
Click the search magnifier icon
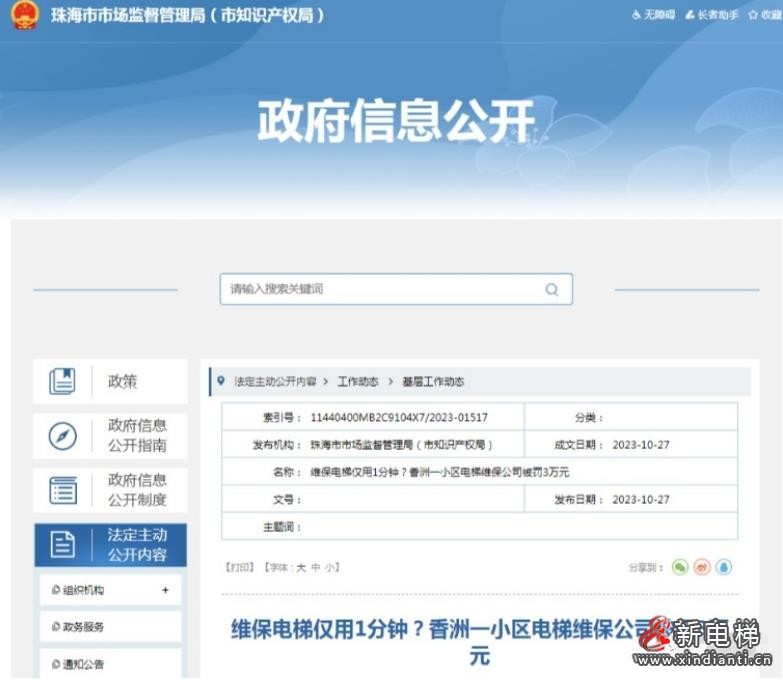551,290
